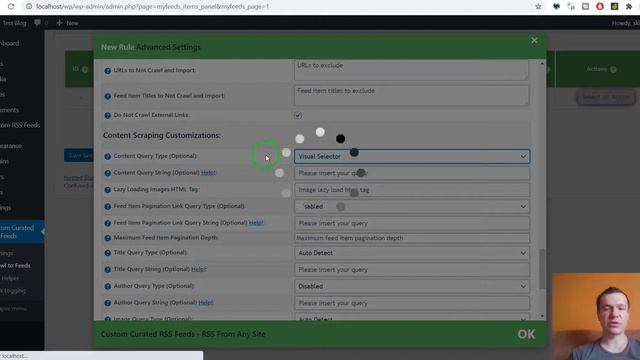This screenshot has height=360, width=640.
Task: Click help icon beside Lazy Loading Images HTML Tag
Action: (x=108, y=190)
